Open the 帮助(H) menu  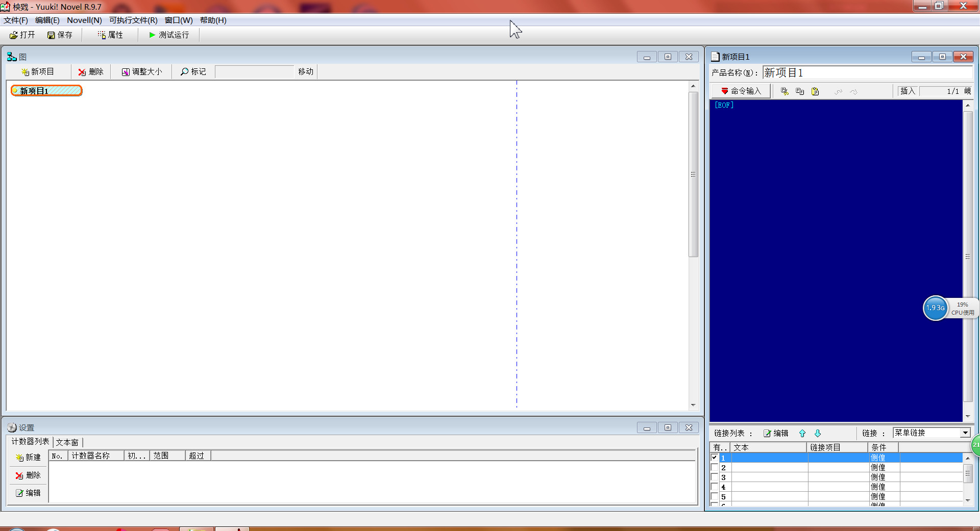(213, 20)
